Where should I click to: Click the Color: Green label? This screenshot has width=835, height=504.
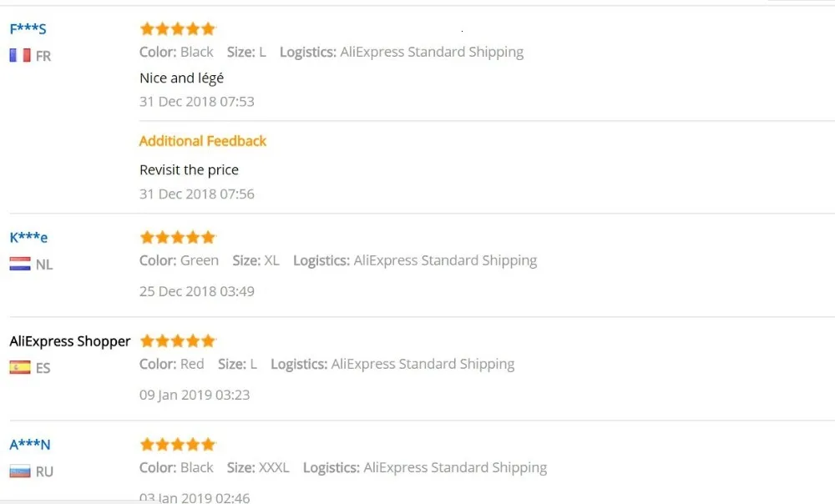[x=179, y=260]
